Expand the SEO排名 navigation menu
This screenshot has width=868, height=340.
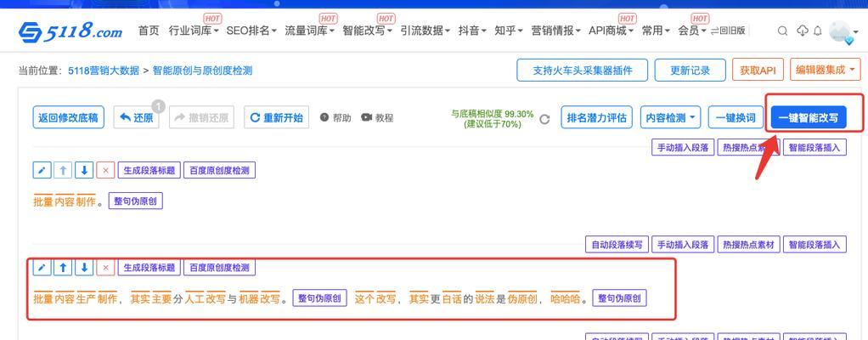tap(251, 31)
